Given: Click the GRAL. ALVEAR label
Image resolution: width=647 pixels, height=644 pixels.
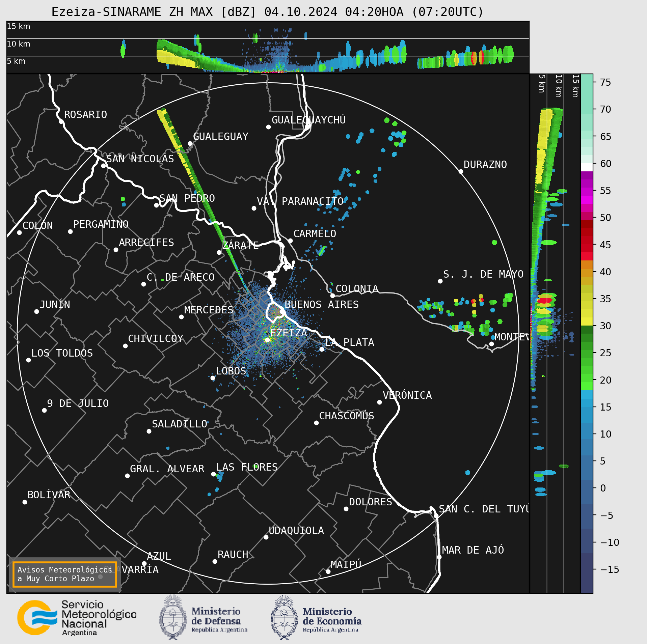Looking at the screenshot, I should tap(167, 469).
